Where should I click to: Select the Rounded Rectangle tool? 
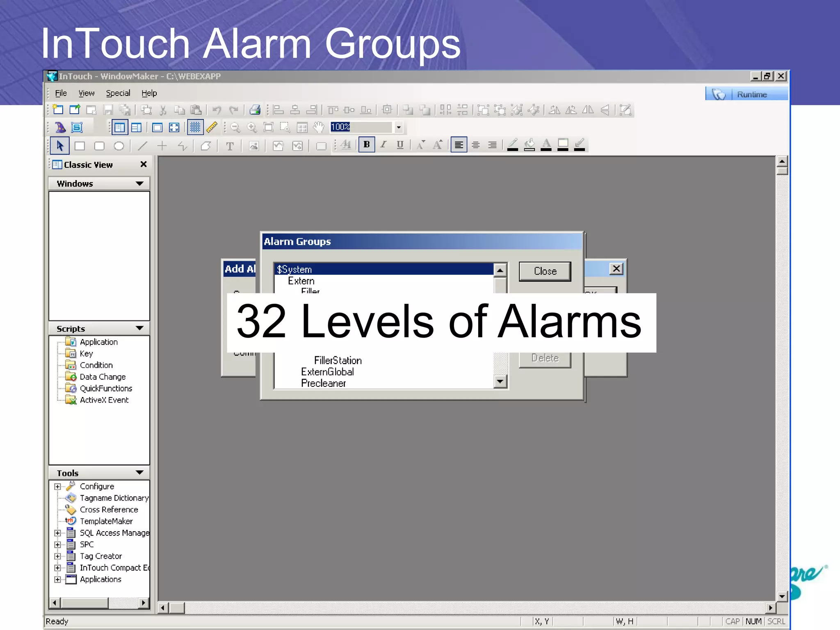pyautogui.click(x=99, y=146)
